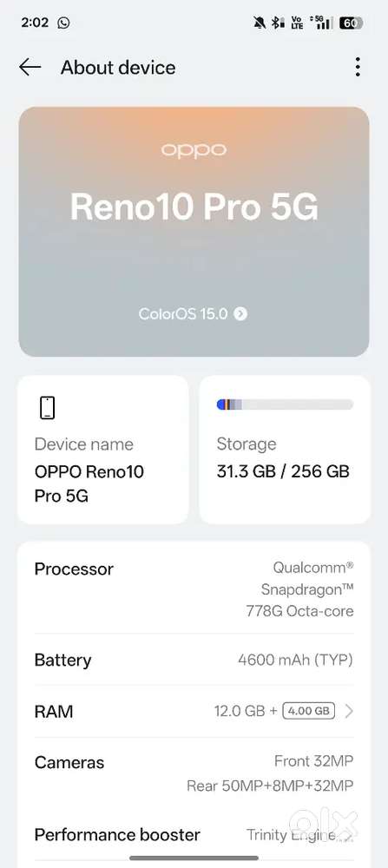Tap the WhatsApp notification icon
The image size is (388, 868).
point(64,23)
